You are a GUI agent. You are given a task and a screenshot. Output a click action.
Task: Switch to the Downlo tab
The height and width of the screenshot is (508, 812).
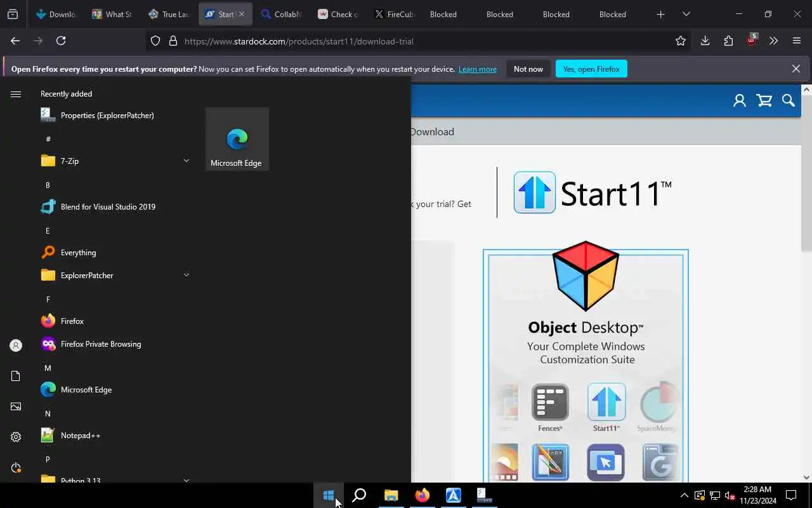56,14
